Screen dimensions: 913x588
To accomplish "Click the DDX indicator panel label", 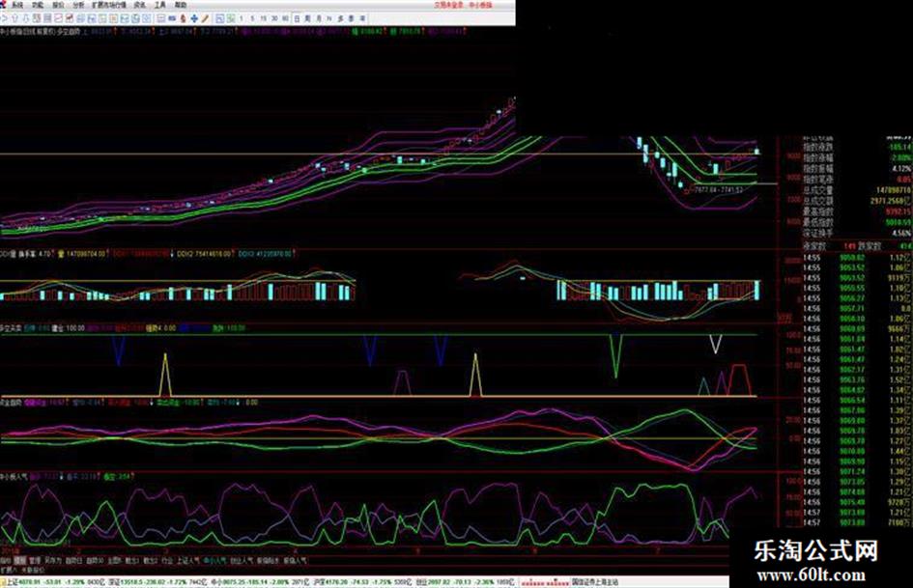I will pos(8,254).
